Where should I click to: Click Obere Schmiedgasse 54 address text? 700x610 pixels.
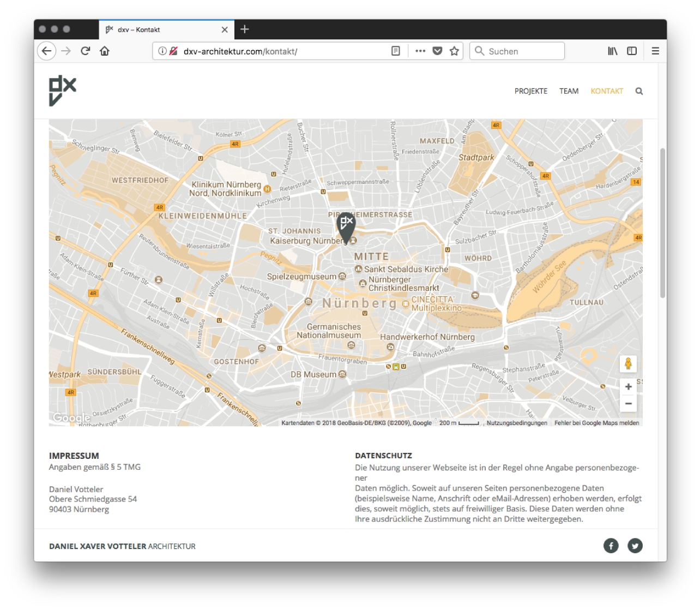coord(93,499)
